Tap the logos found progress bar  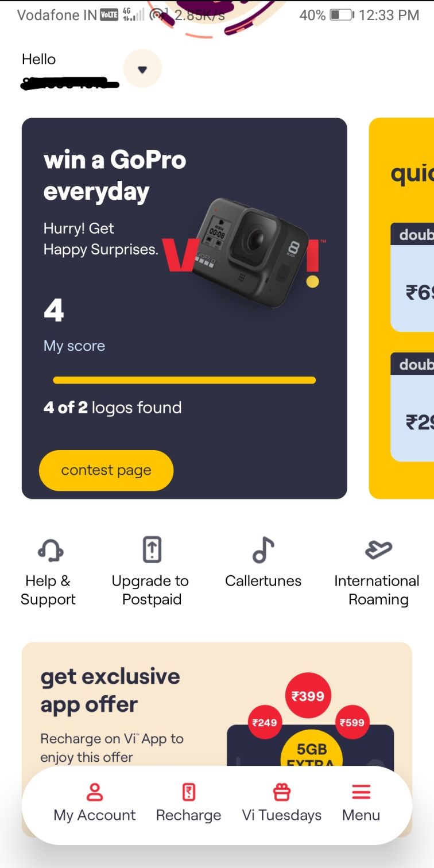coord(184,380)
